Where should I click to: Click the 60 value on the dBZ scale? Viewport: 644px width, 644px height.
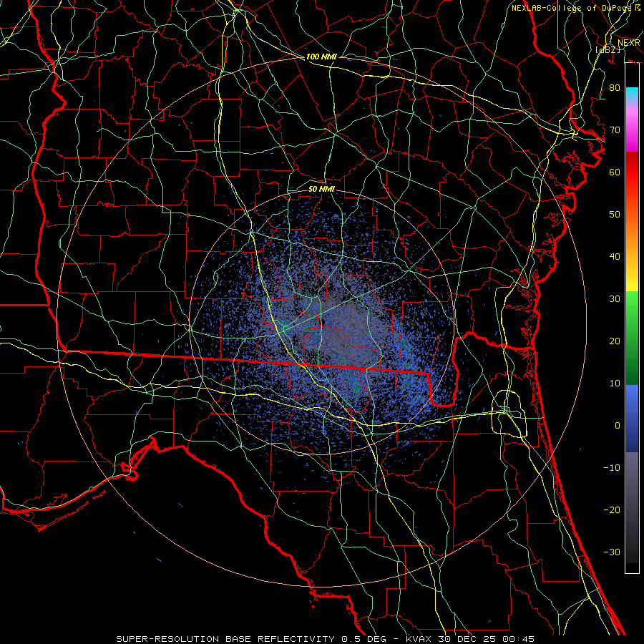615,172
